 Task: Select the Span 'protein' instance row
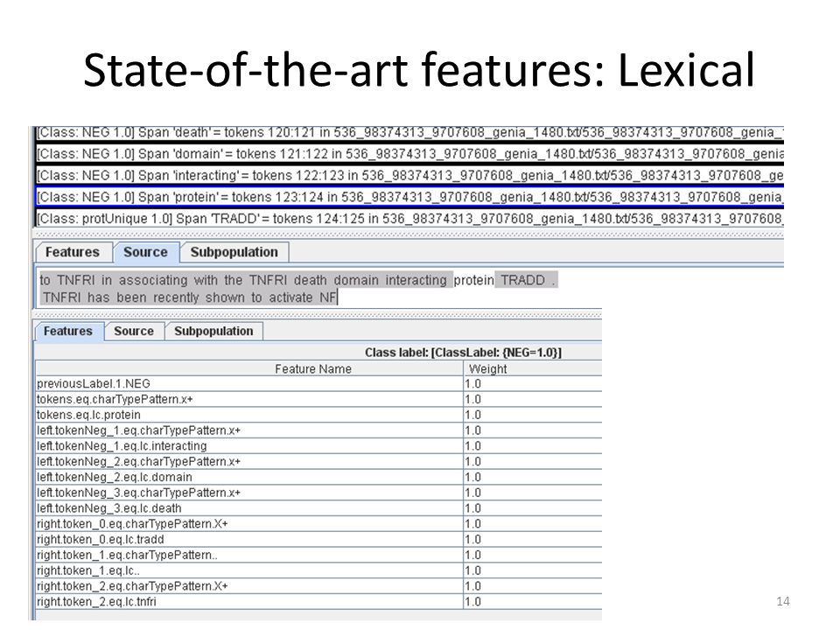409,197
